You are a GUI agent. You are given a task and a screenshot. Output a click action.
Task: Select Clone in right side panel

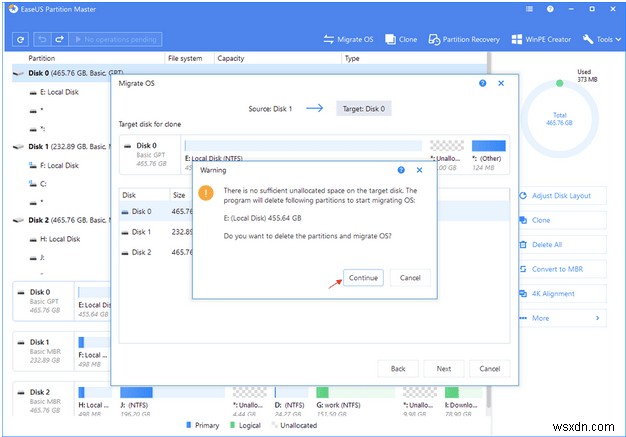(x=562, y=220)
